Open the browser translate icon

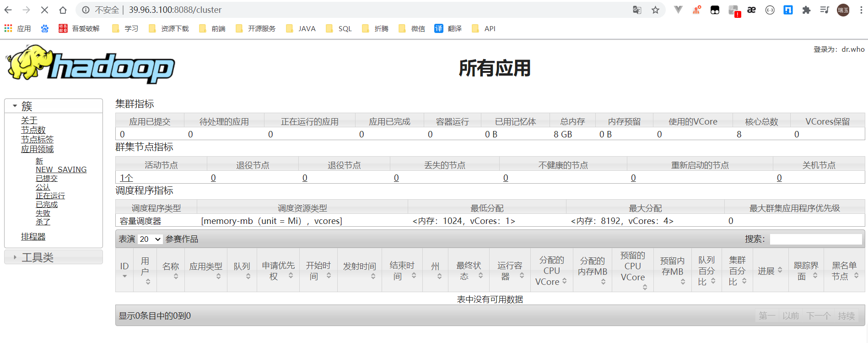click(x=637, y=10)
